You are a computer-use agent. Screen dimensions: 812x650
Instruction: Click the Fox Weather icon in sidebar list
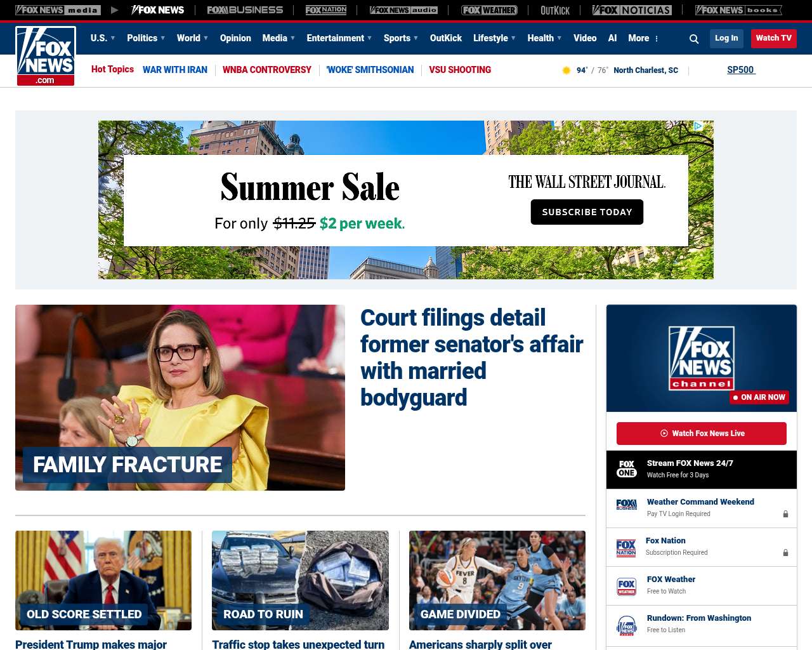point(627,587)
